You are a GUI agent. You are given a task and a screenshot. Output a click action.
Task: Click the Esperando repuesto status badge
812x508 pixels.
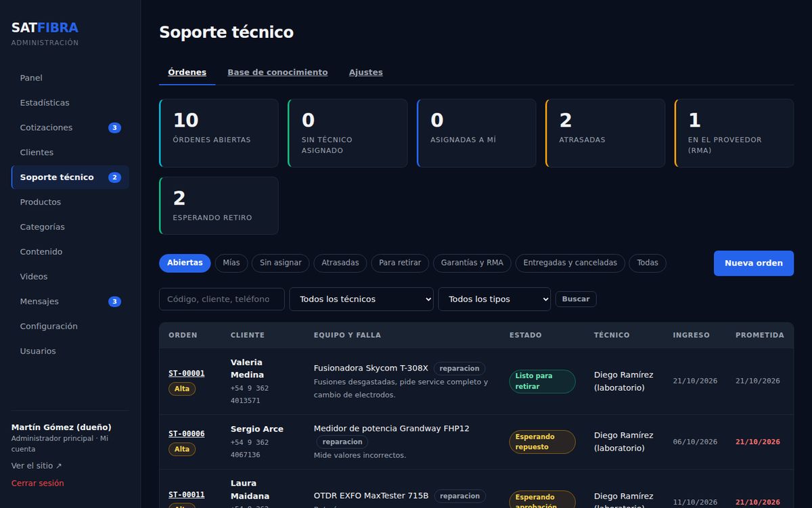(543, 442)
